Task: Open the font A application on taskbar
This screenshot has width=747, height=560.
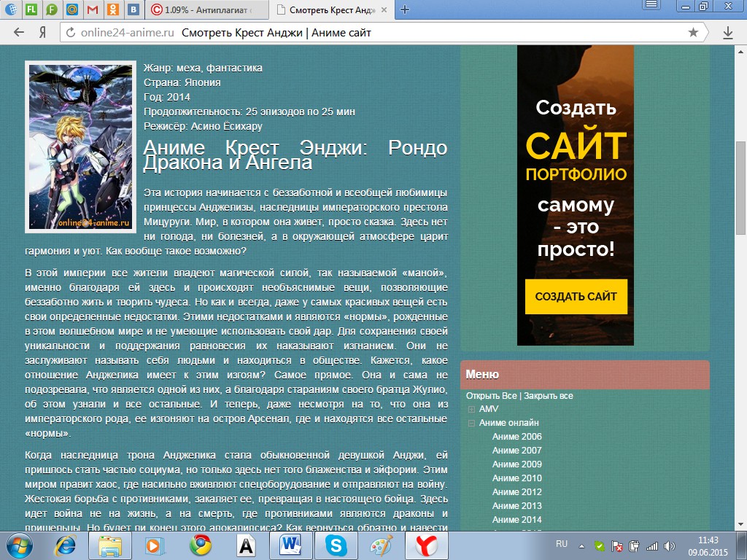Action: click(x=246, y=545)
